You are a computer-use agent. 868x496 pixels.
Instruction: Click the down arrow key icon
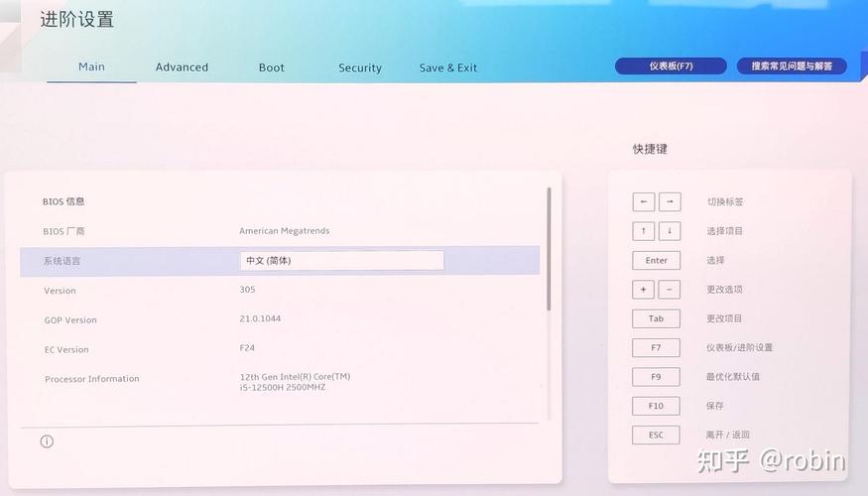(x=670, y=231)
